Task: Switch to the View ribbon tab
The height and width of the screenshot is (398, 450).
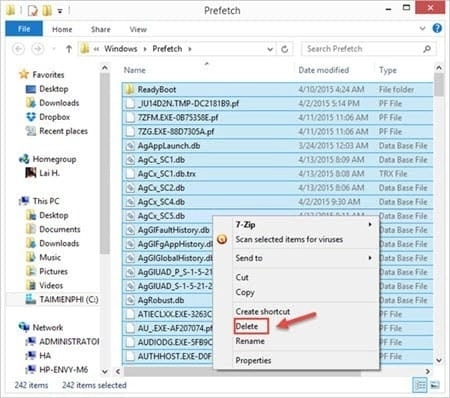Action: point(138,29)
